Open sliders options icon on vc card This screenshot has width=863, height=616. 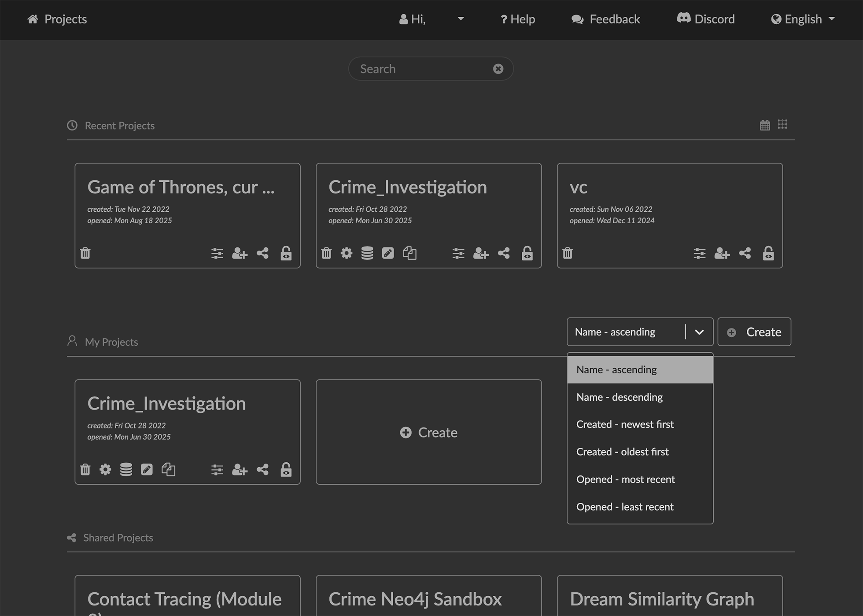coord(699,253)
